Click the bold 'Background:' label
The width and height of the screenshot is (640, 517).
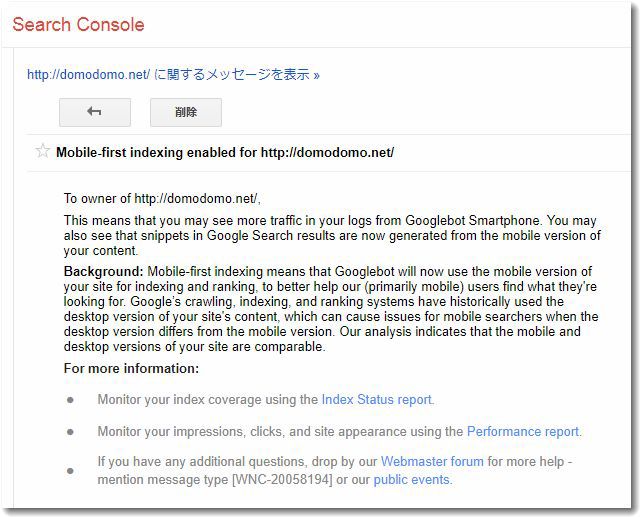104,271
